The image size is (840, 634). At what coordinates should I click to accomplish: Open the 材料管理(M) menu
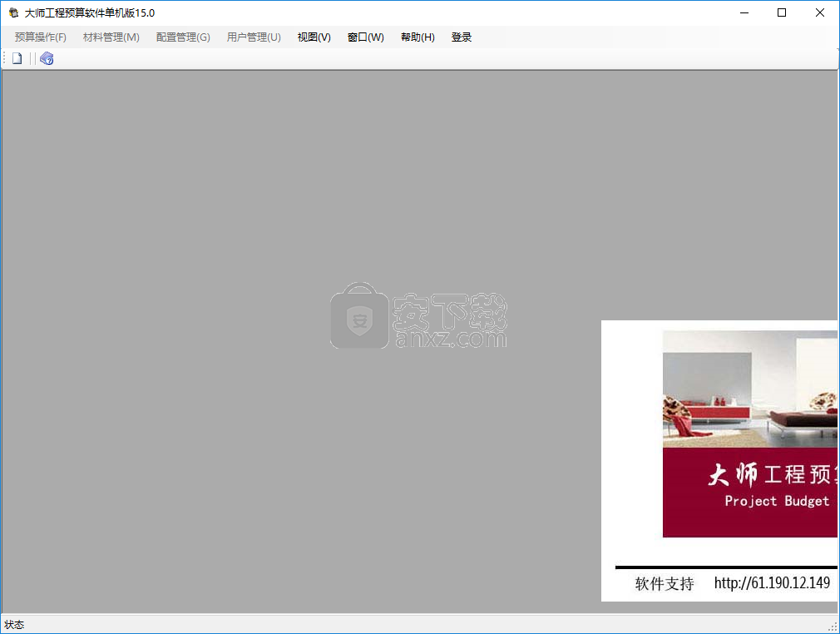pos(111,37)
